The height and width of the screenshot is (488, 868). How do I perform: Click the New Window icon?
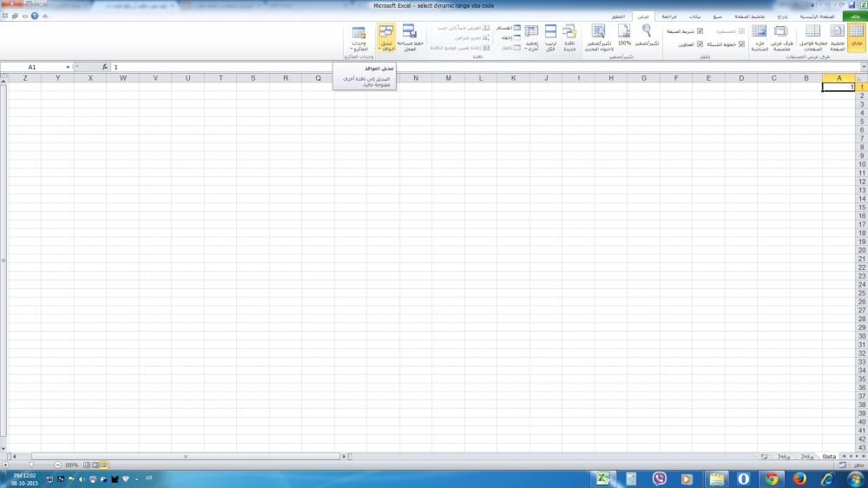[x=569, y=37]
